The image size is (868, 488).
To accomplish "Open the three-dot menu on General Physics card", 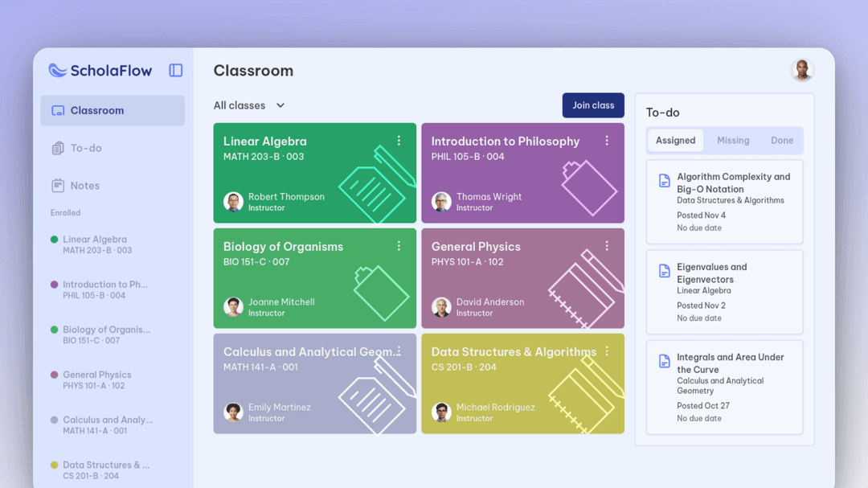I will tap(608, 245).
